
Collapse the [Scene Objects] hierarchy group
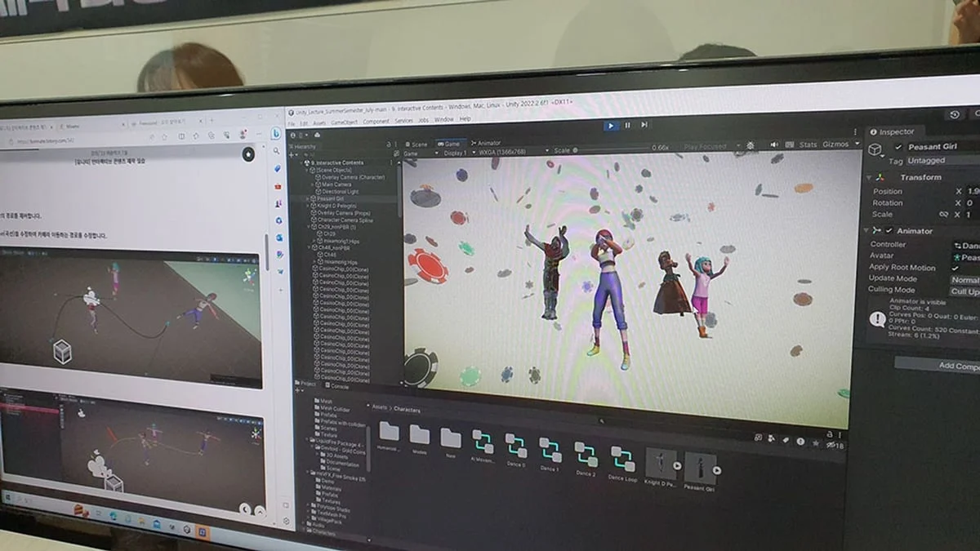(x=307, y=171)
